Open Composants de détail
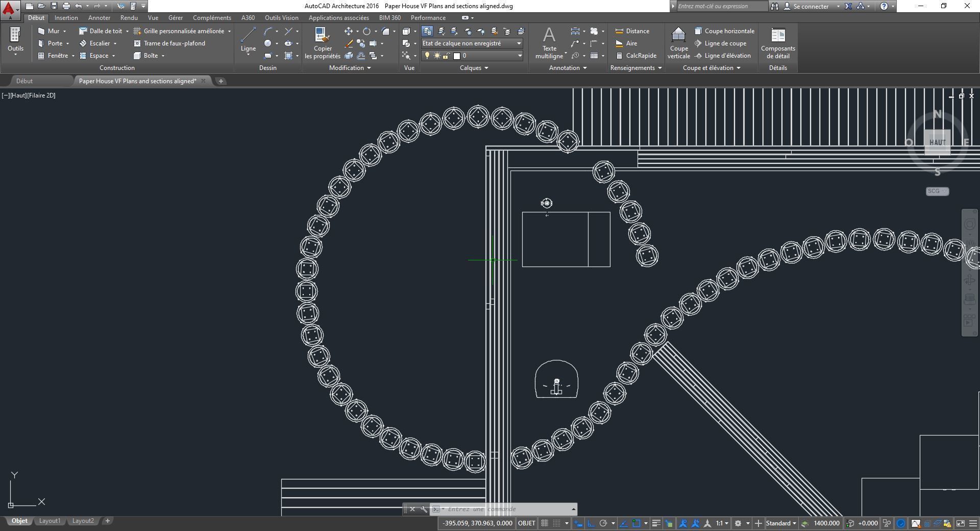The width and height of the screenshot is (980, 531). (778, 43)
